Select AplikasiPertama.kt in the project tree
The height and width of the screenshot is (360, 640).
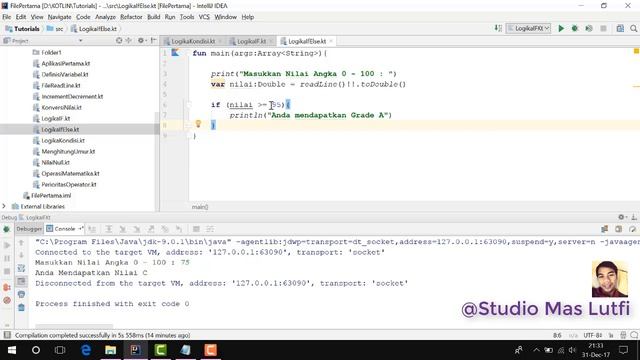[x=61, y=63]
